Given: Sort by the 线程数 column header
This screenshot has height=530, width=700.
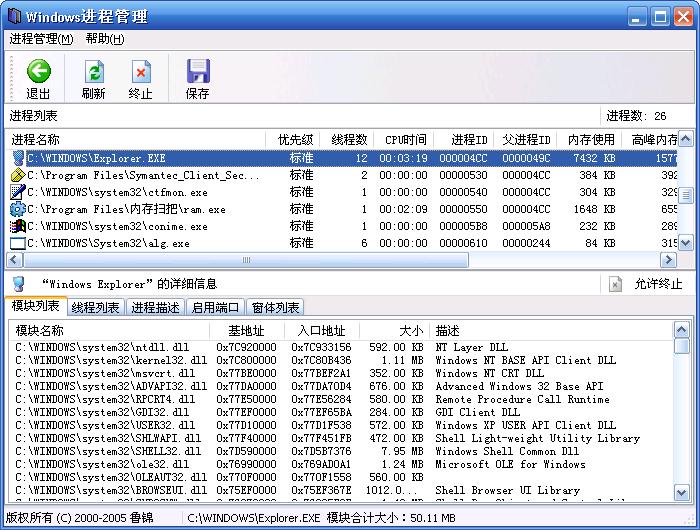Looking at the screenshot, I should pos(347,140).
